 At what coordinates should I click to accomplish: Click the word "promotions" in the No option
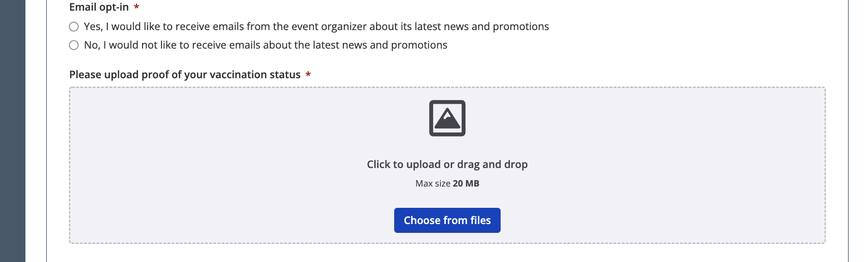tap(419, 45)
